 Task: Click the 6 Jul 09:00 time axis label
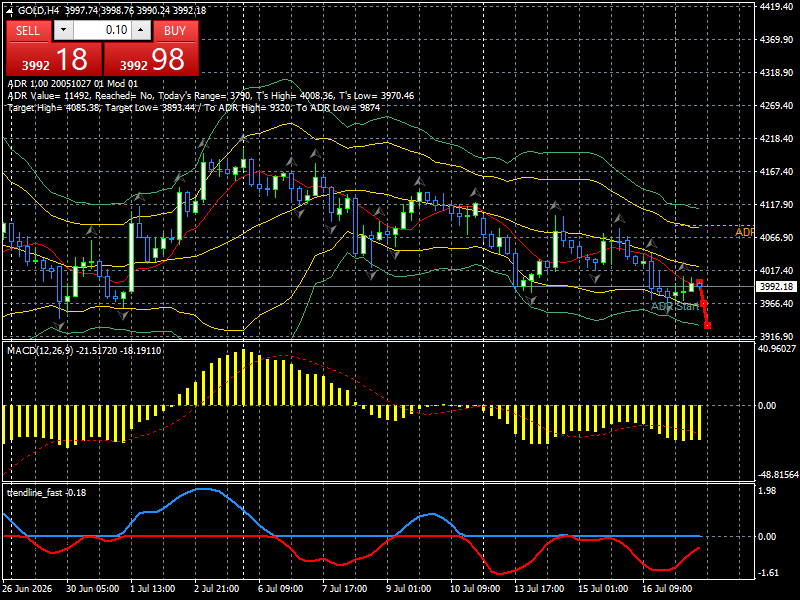[280, 589]
